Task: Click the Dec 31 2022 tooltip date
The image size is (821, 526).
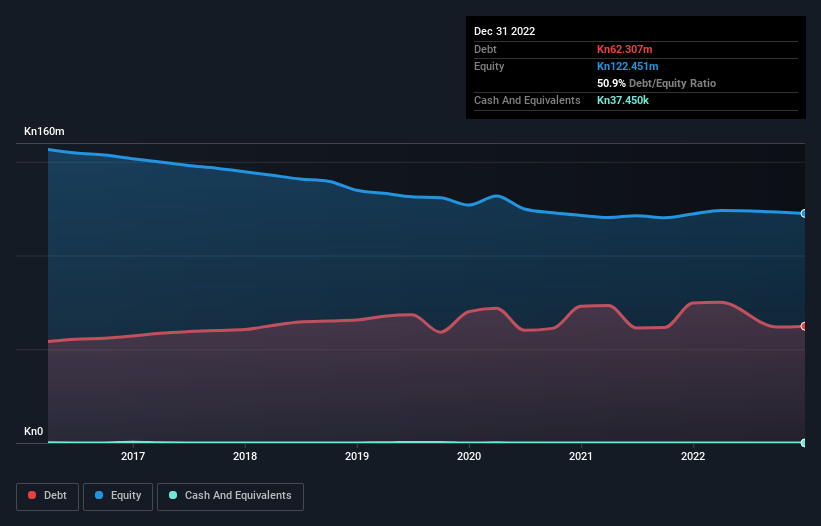Action: 505,31
